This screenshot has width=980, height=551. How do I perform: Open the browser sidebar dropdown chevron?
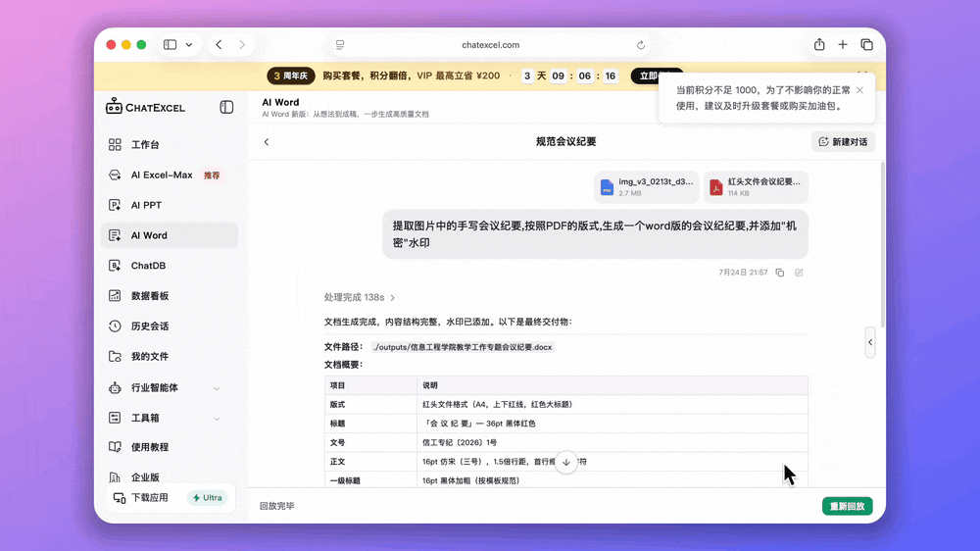click(x=189, y=45)
